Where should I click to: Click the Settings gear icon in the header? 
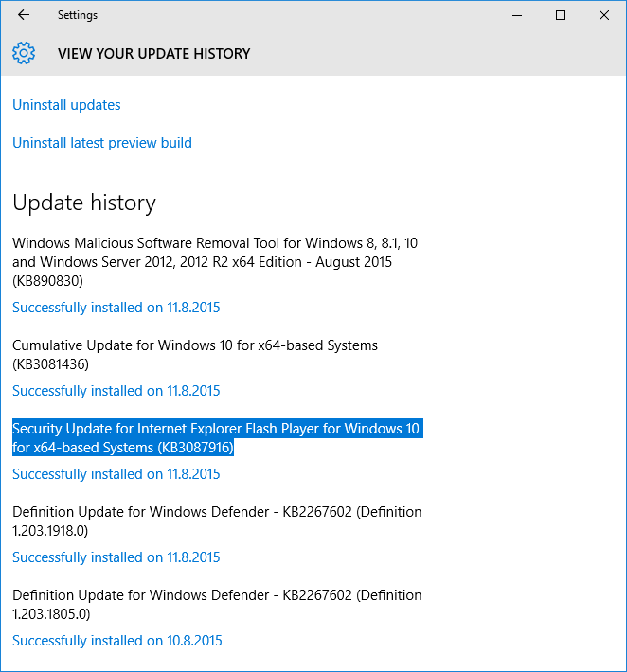tap(24, 53)
